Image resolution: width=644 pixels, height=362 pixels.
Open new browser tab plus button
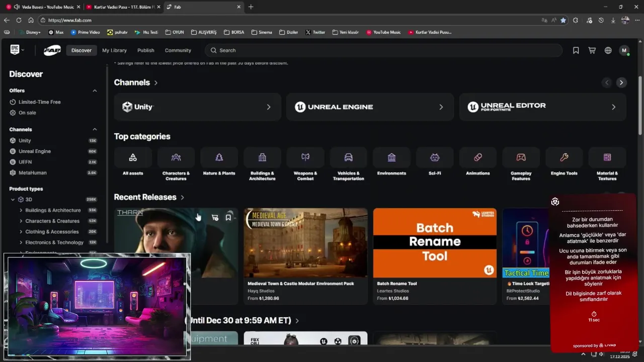click(251, 7)
